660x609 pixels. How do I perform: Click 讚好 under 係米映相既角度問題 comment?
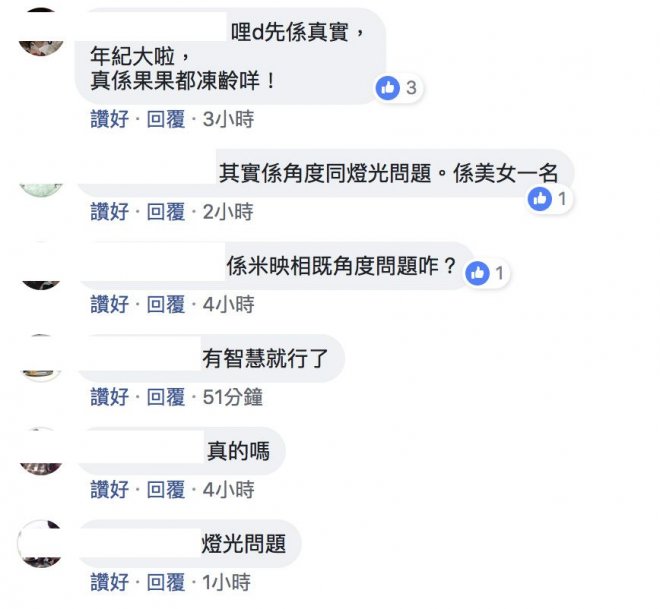click(110, 304)
